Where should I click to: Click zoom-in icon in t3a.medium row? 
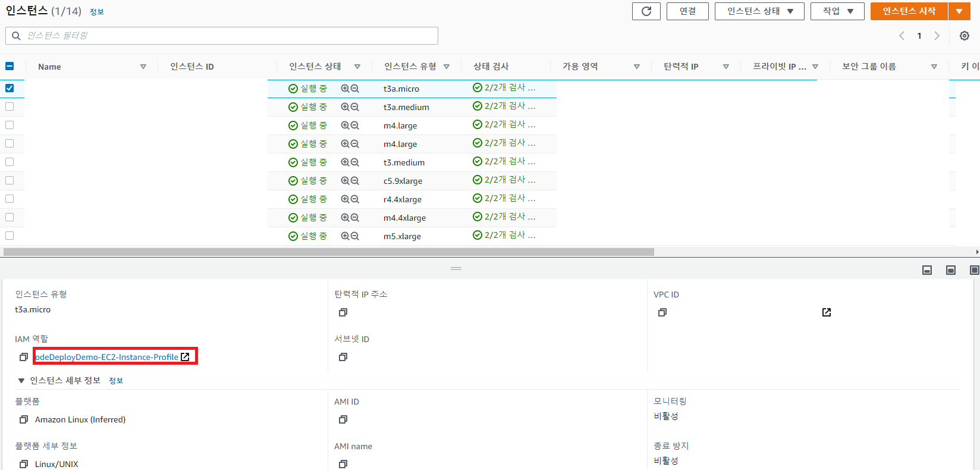point(345,107)
